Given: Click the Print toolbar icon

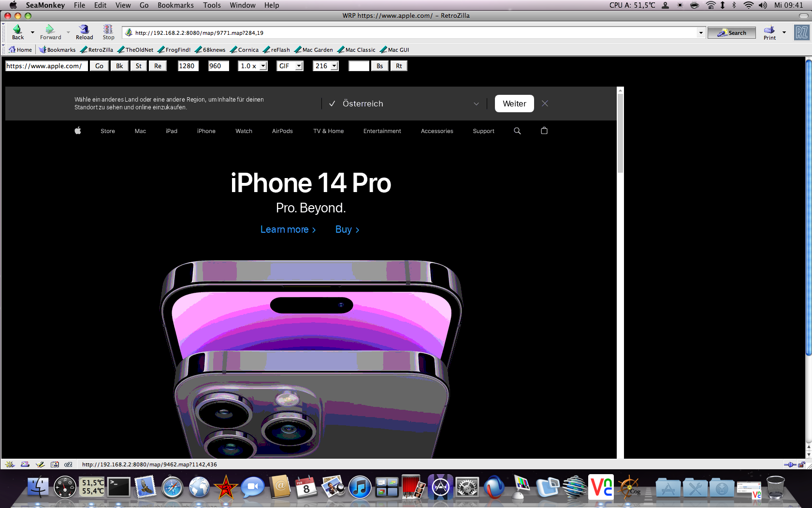Looking at the screenshot, I should [769, 32].
